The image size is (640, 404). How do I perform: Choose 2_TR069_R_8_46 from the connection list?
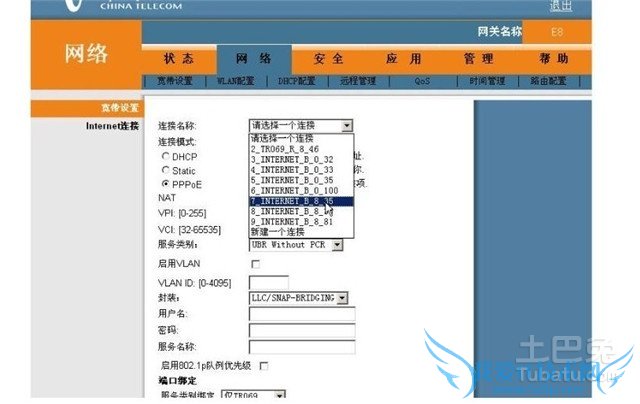coord(301,149)
